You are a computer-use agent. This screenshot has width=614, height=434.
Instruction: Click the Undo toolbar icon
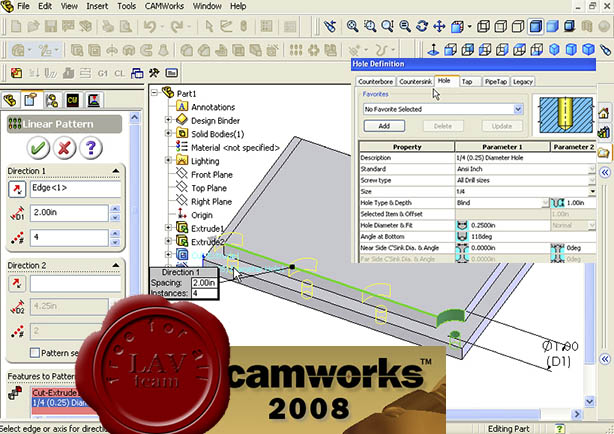pyautogui.click(x=150, y=27)
